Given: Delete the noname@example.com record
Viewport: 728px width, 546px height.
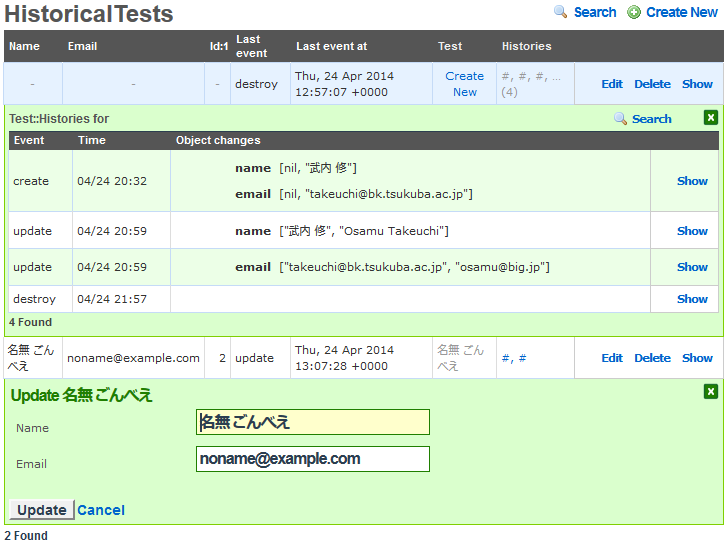Looking at the screenshot, I should pyautogui.click(x=652, y=358).
